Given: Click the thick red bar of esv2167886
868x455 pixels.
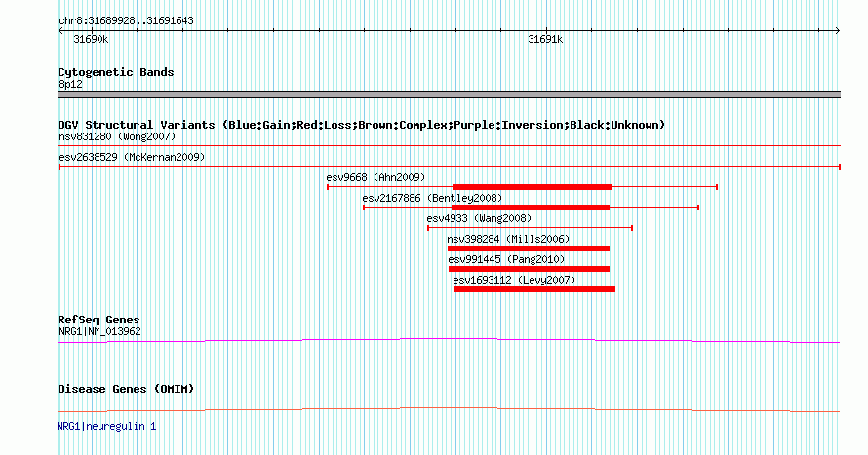Looking at the screenshot, I should point(531,208).
